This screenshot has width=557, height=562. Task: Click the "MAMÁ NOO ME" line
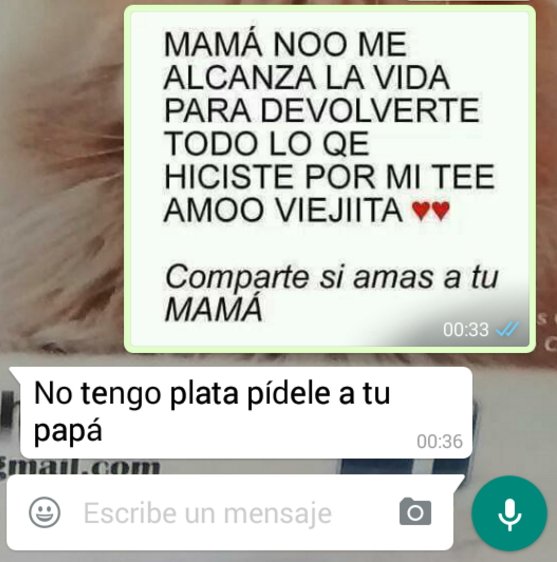(285, 44)
